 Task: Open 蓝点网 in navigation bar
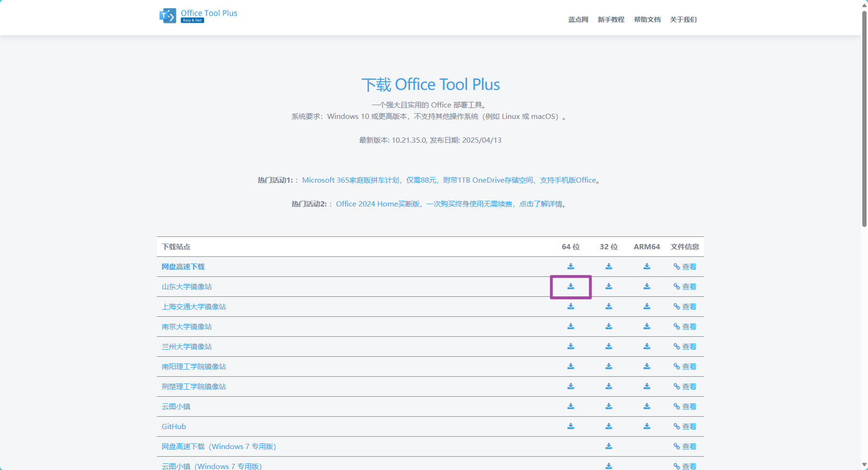578,20
